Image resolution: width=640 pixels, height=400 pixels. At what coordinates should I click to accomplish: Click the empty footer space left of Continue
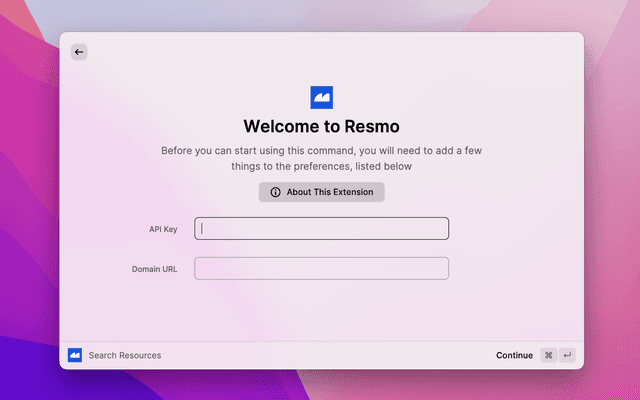point(330,355)
